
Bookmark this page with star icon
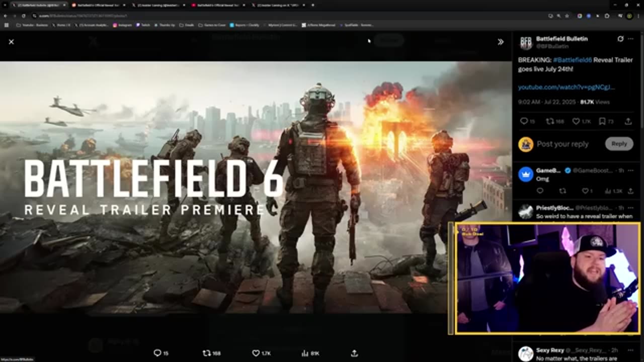[x=566, y=16]
